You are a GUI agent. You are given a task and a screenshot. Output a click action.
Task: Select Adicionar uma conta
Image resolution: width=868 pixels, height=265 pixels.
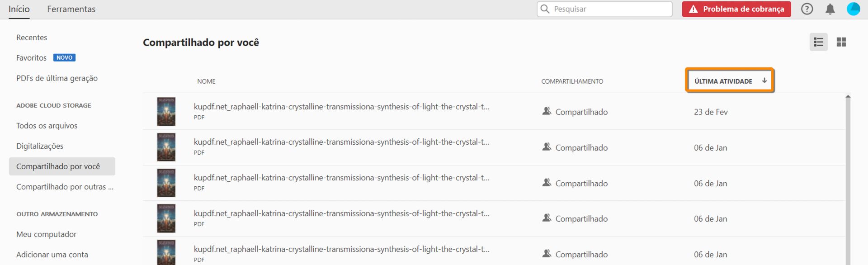(x=52, y=255)
